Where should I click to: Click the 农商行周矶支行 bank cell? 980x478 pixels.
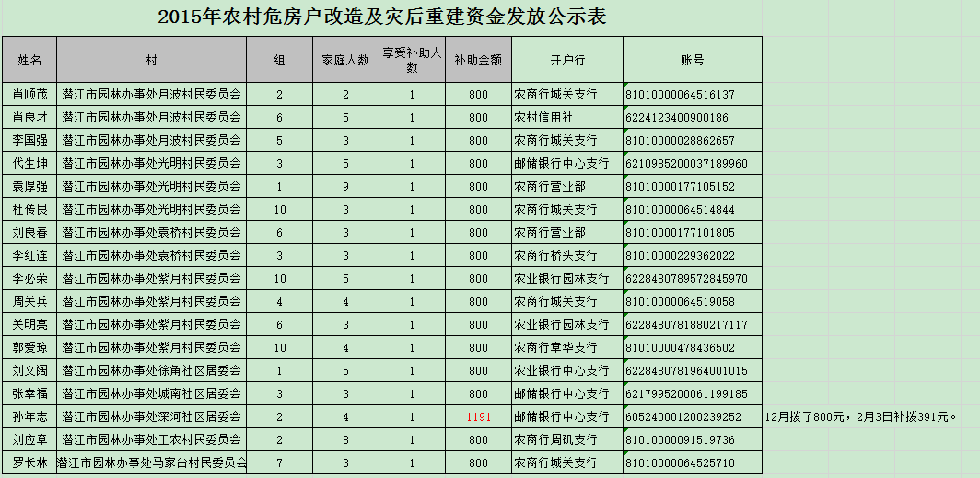pyautogui.click(x=555, y=439)
